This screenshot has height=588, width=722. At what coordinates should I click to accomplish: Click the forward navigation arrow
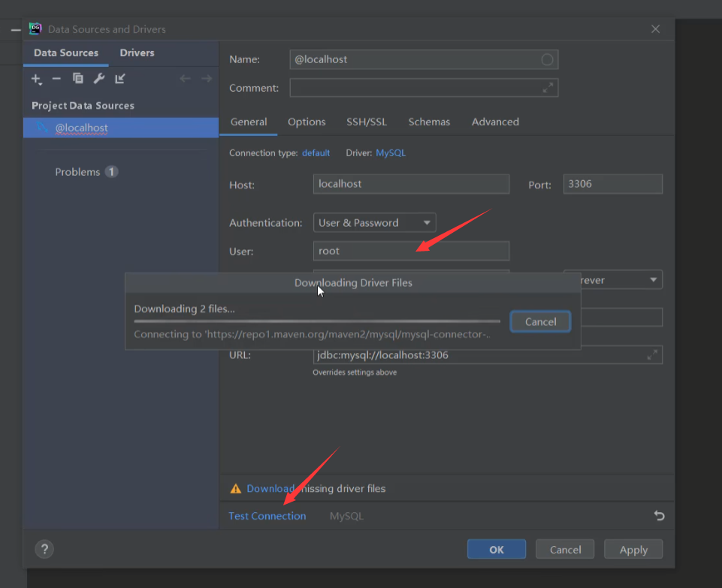pyautogui.click(x=207, y=79)
